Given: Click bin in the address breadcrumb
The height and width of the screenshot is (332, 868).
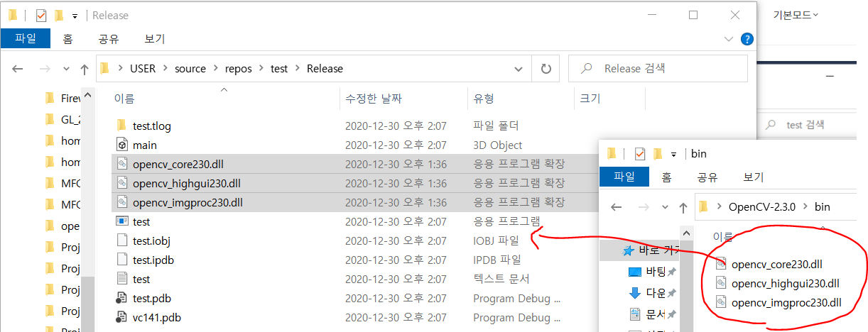Looking at the screenshot, I should 822,207.
